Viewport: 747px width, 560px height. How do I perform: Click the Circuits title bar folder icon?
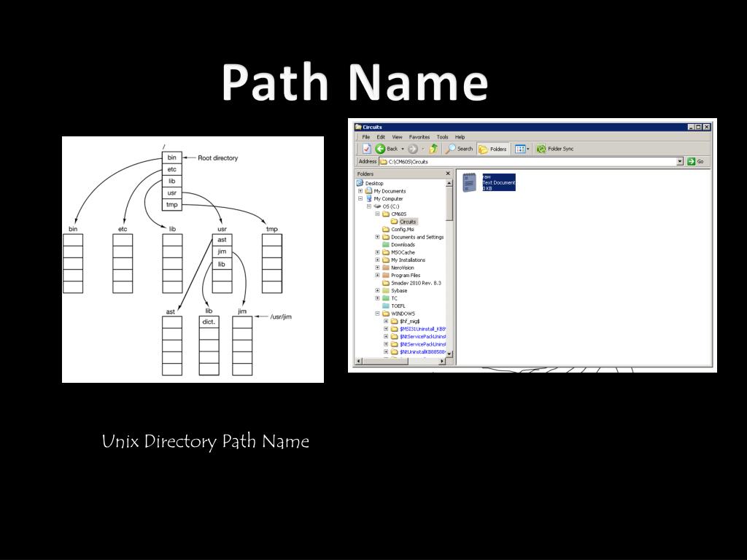(358, 127)
